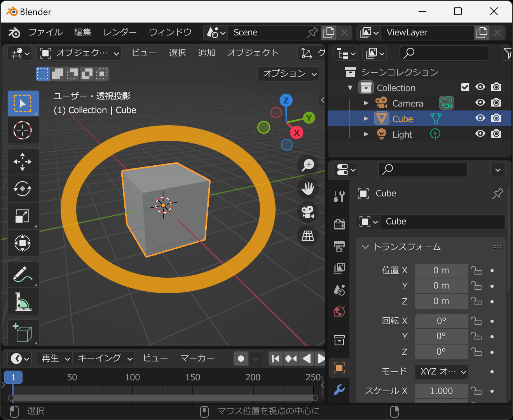Image resolution: width=513 pixels, height=420 pixels.
Task: Open the Collection properties tab
Action: pos(339,340)
